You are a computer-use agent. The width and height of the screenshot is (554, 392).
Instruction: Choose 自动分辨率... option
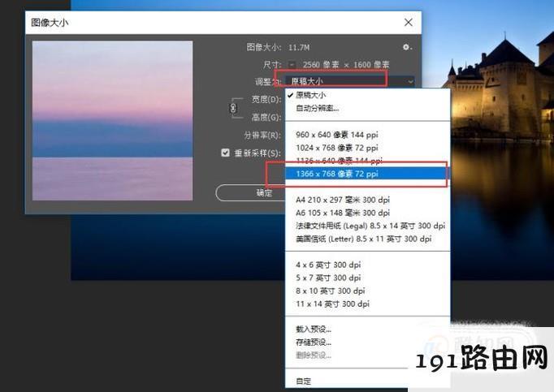367,108
